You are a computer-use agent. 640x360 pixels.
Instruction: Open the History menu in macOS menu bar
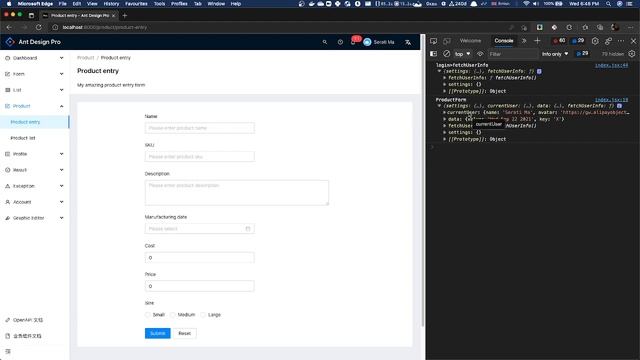coord(111,4)
